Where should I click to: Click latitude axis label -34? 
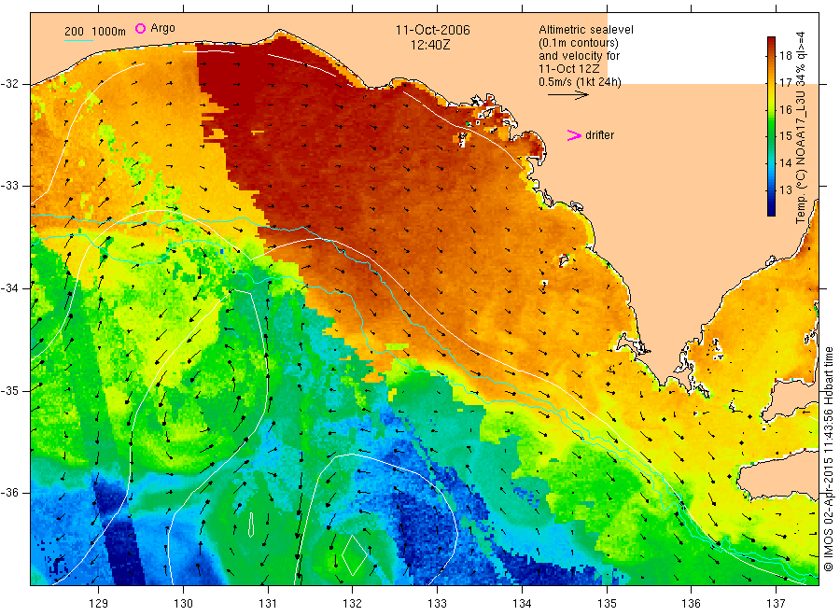(x=9, y=288)
